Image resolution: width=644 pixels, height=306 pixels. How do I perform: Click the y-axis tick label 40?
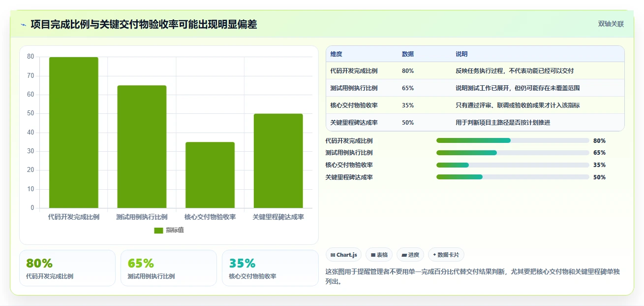(x=31, y=133)
